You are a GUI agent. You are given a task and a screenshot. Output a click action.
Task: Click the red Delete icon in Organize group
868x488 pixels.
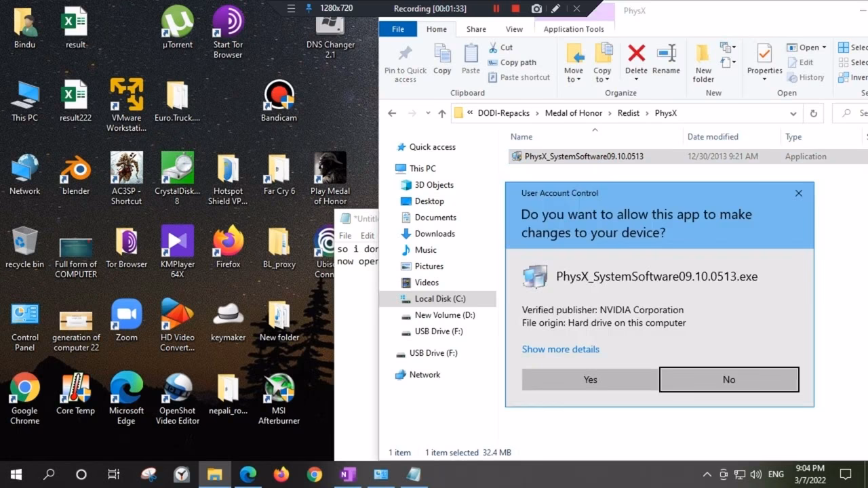636,54
